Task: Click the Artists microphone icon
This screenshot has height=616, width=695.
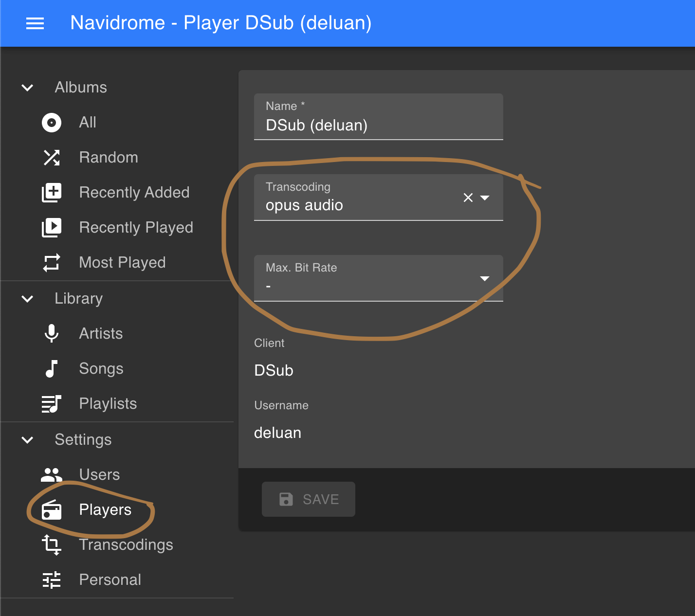Action: click(x=51, y=334)
